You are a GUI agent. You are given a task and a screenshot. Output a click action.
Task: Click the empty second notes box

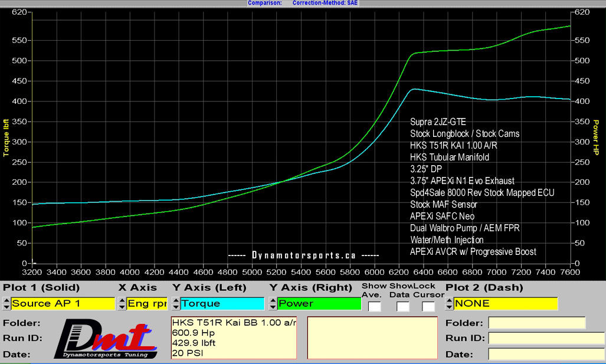tap(372, 337)
